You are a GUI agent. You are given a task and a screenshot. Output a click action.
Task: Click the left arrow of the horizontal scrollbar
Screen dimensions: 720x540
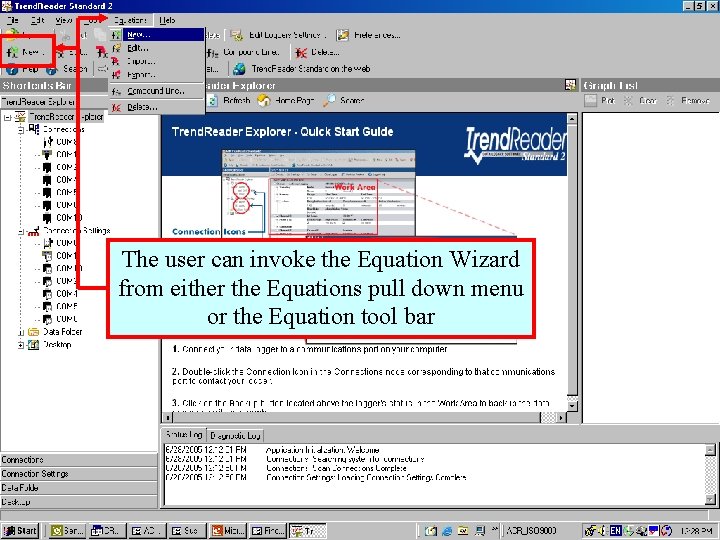click(168, 417)
